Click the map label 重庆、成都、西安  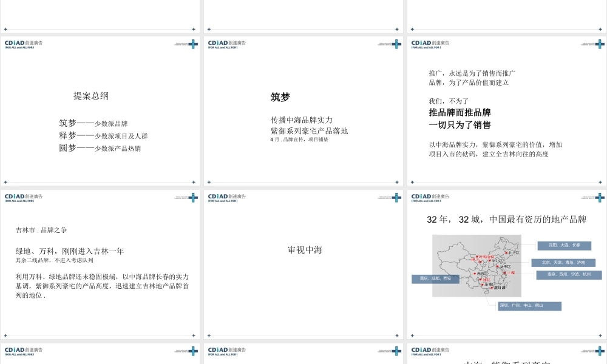[435, 279]
